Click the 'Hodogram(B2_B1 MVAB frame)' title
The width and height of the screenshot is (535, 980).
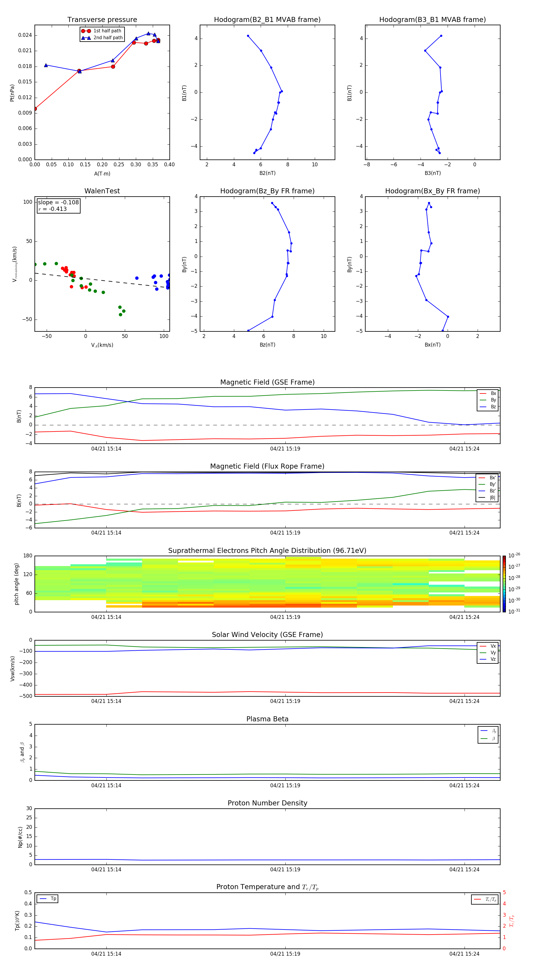[x=267, y=19]
